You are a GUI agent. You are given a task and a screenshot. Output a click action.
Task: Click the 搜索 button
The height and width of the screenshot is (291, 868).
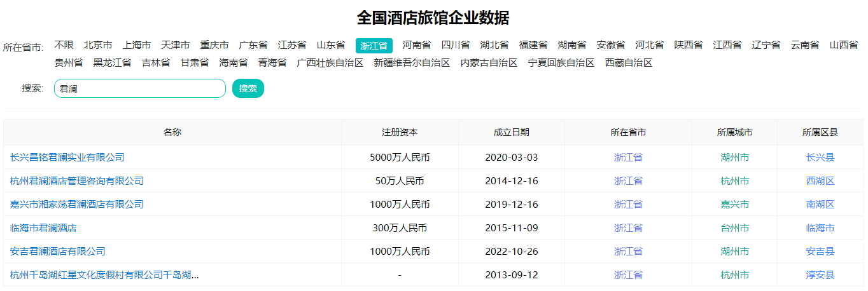[x=248, y=88]
